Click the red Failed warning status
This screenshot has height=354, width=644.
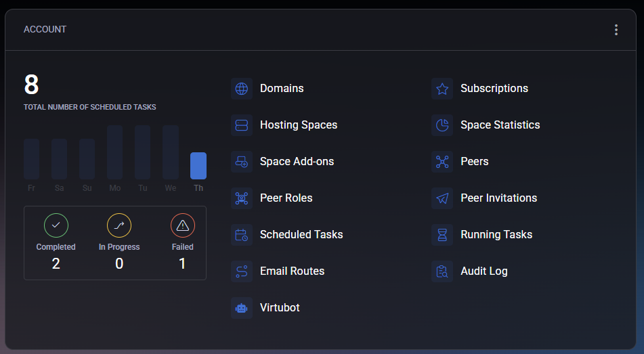(x=182, y=225)
